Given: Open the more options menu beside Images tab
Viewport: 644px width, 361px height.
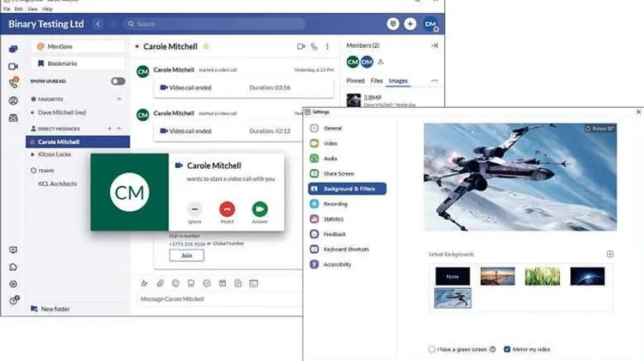Looking at the screenshot, I should point(434,81).
